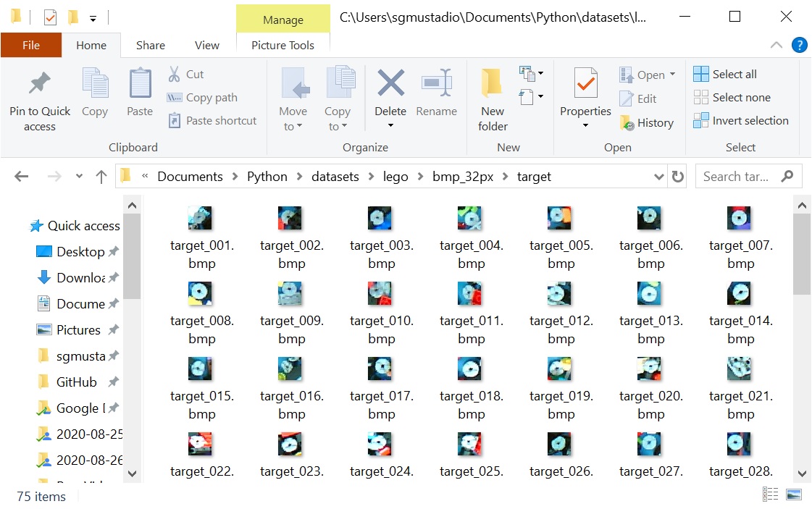Click the Pin to Quick access icon

40,84
